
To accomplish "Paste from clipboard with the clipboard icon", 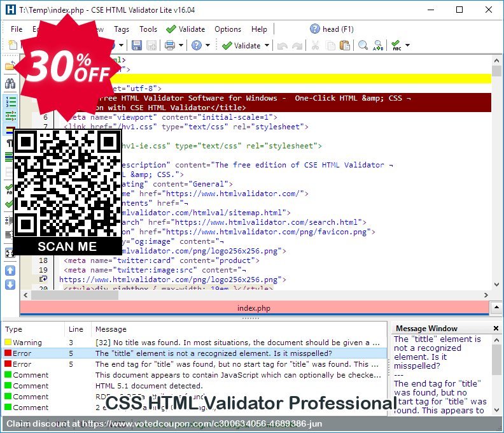I will pyautogui.click(x=345, y=45).
